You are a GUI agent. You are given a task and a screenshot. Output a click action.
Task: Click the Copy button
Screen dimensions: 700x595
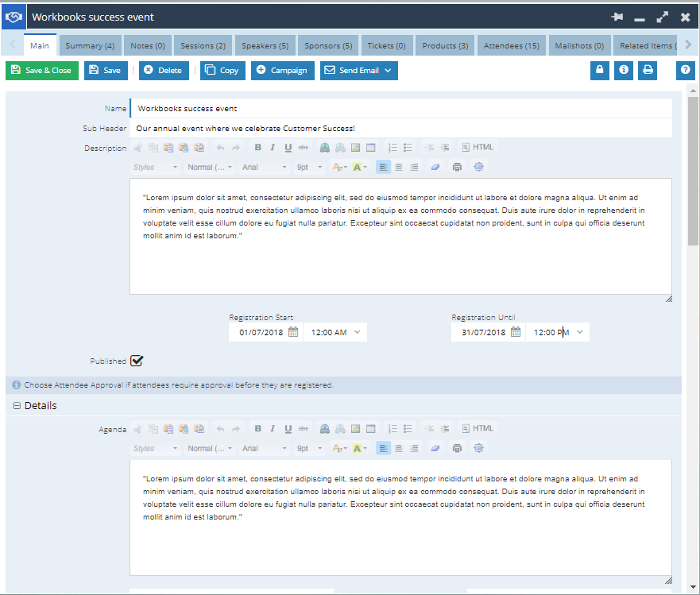click(x=222, y=71)
